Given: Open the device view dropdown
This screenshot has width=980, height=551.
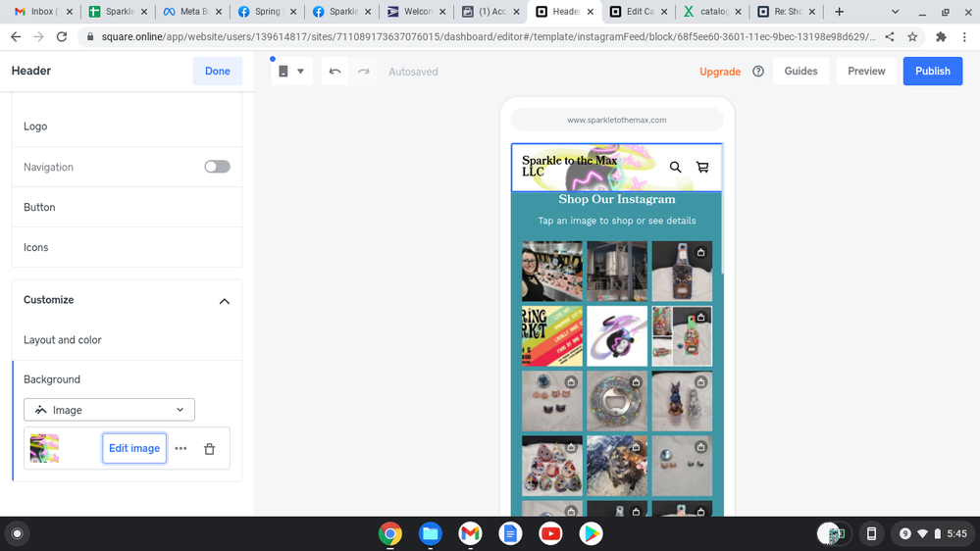Looking at the screenshot, I should click(x=291, y=72).
